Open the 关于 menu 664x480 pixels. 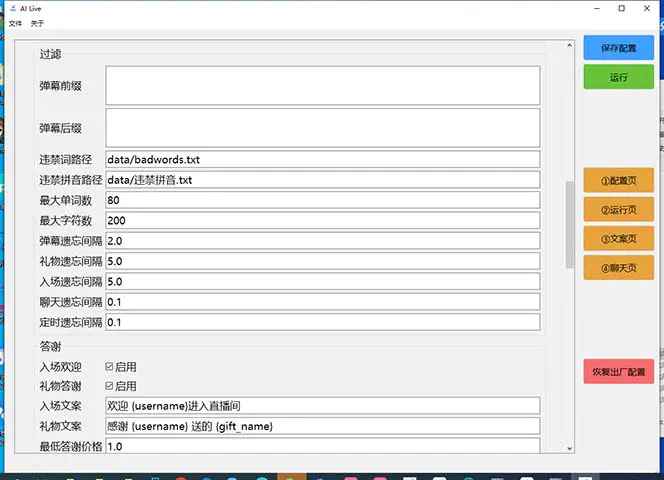[x=37, y=23]
